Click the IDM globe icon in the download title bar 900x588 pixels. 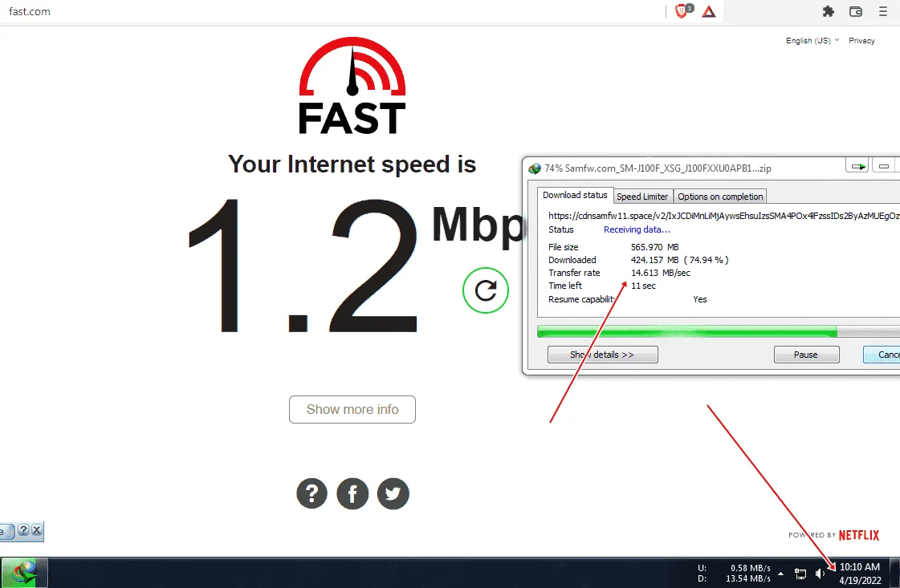click(x=535, y=168)
